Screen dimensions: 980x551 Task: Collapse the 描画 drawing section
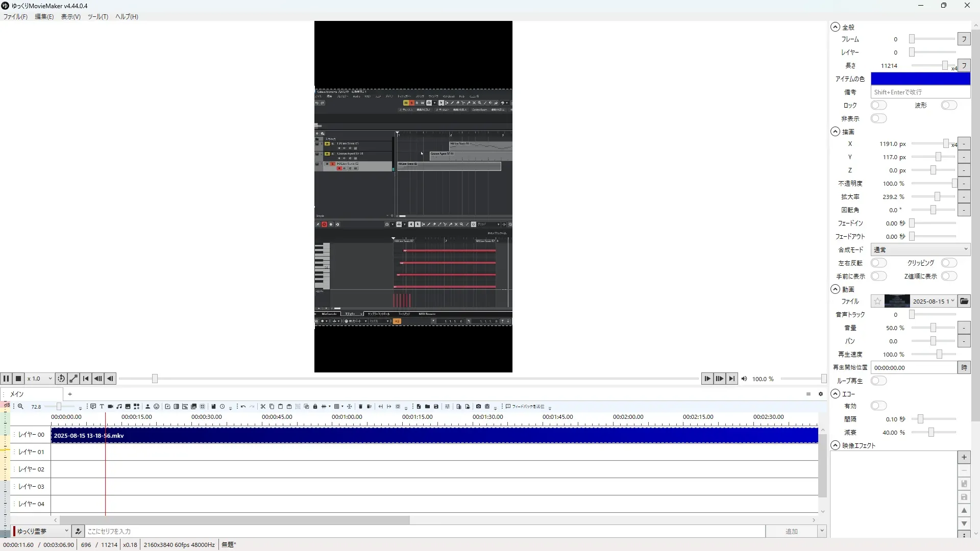[x=835, y=132]
